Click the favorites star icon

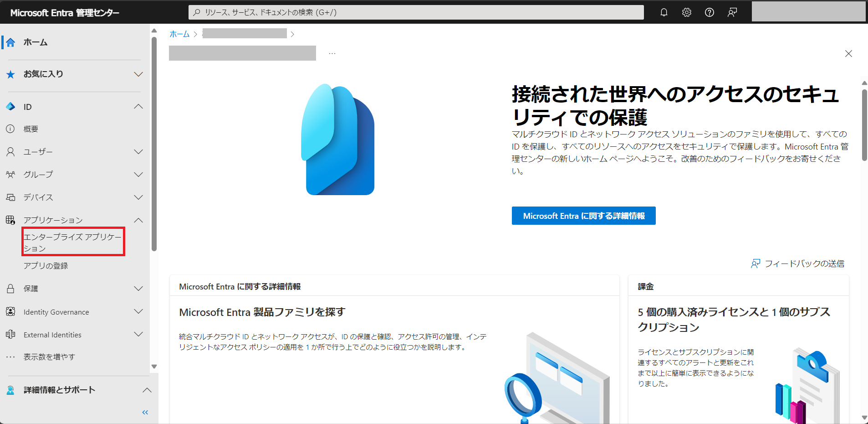pyautogui.click(x=10, y=74)
